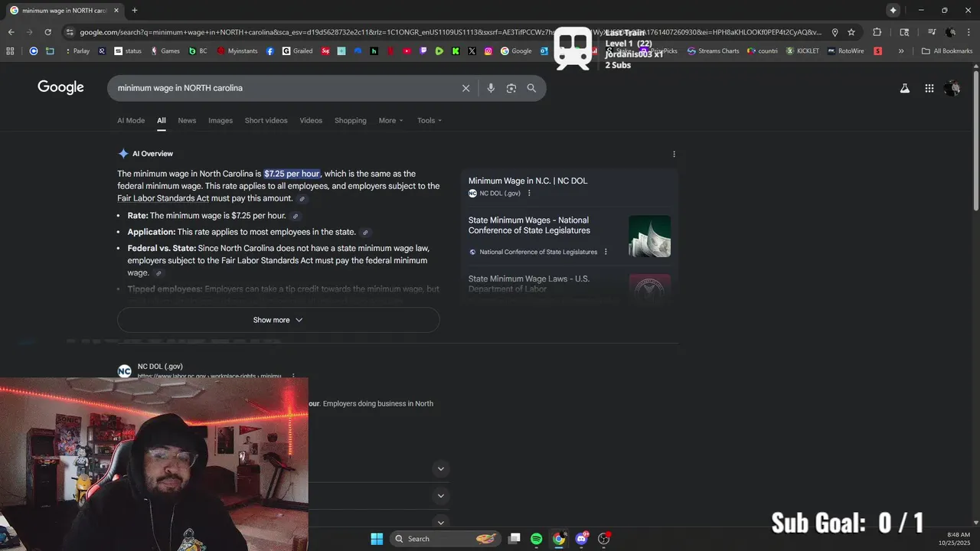Select the Short videos tab

266,120
